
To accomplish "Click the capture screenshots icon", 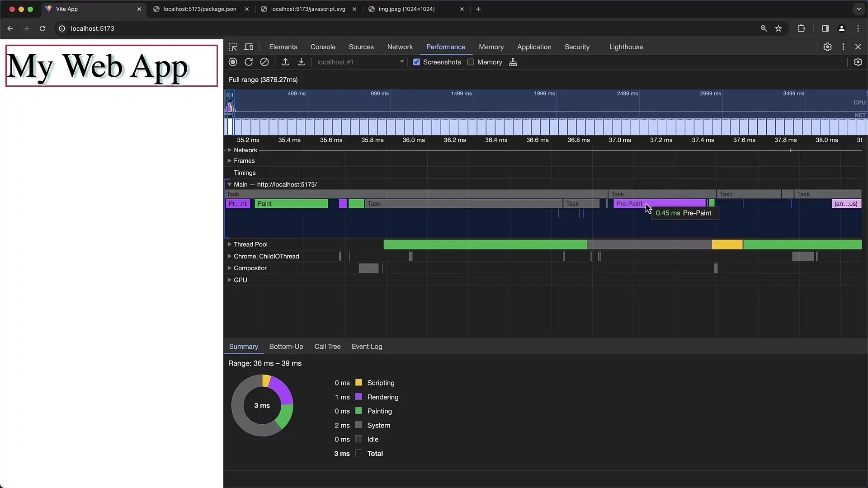I will coord(416,62).
